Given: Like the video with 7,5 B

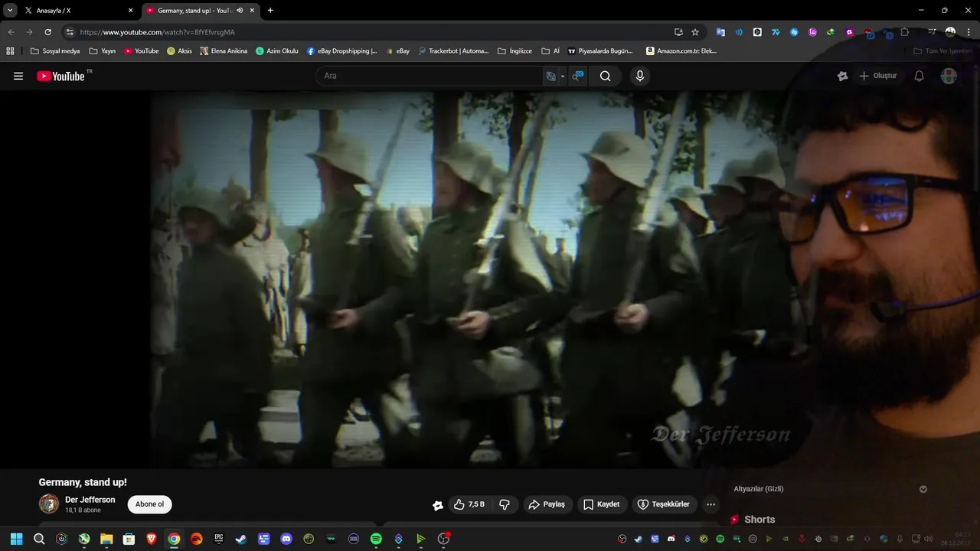Looking at the screenshot, I should tap(469, 504).
